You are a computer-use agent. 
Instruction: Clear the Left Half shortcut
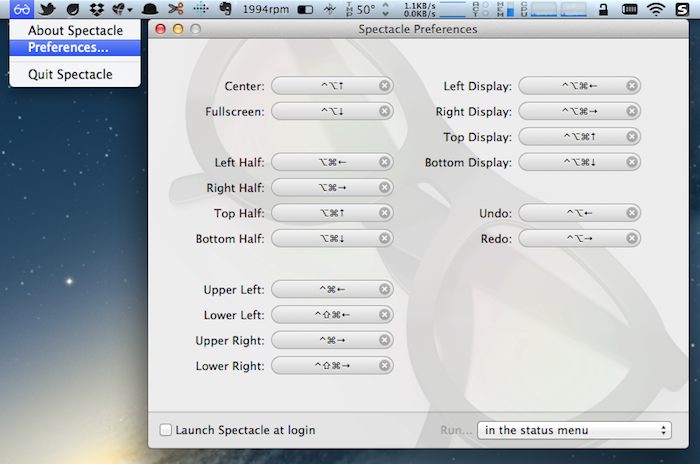pos(384,162)
